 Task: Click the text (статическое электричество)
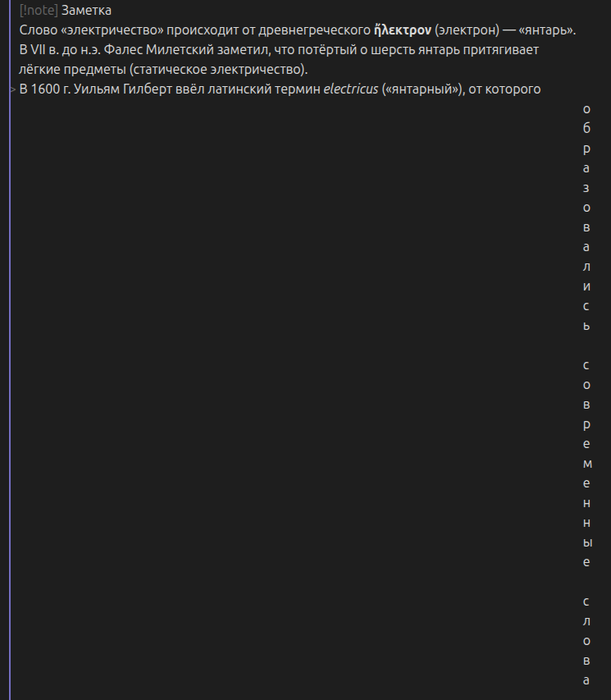point(217,70)
